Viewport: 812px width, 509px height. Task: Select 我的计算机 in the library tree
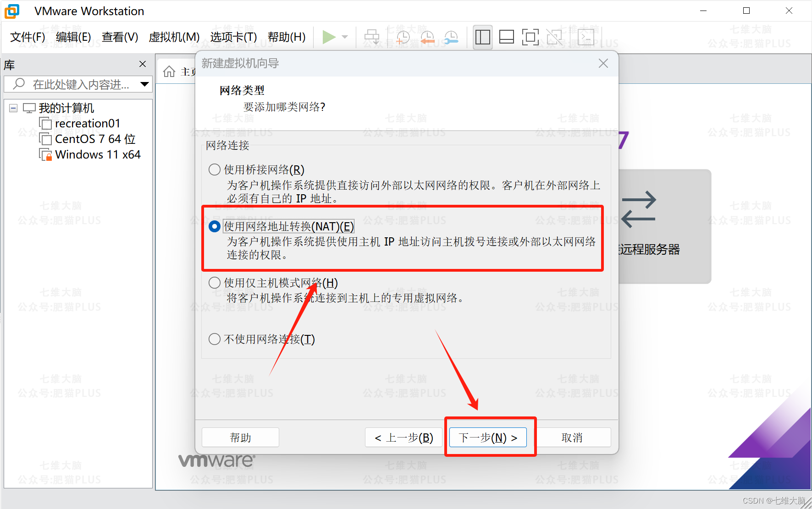pos(66,108)
